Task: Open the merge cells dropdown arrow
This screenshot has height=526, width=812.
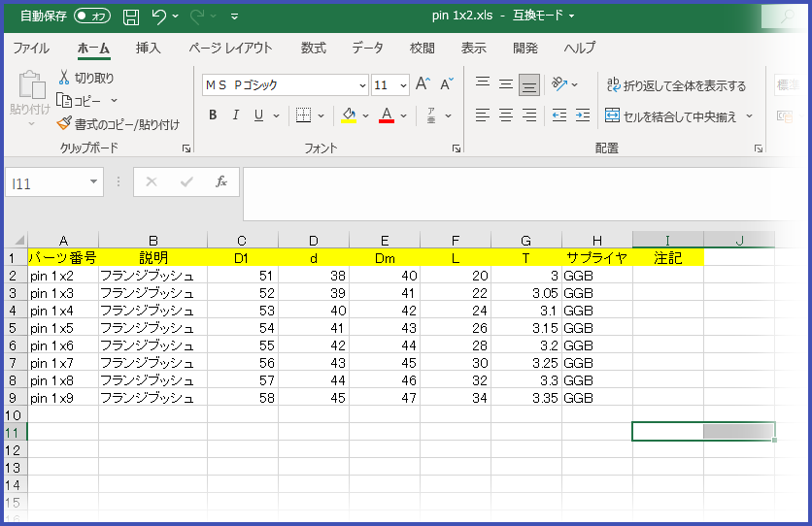Action: pos(749,116)
